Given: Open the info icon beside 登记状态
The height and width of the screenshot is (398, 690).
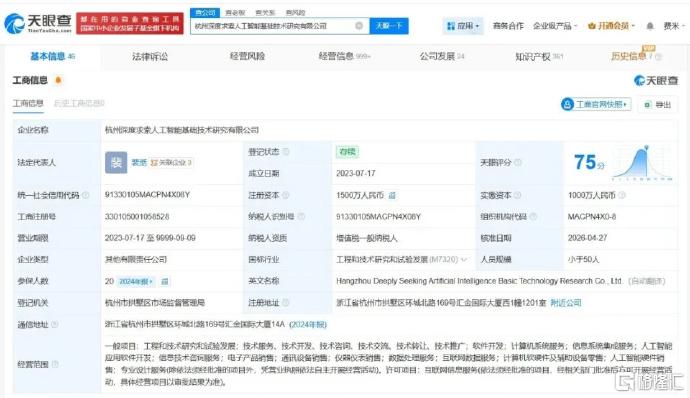Looking at the screenshot, I should tap(286, 152).
